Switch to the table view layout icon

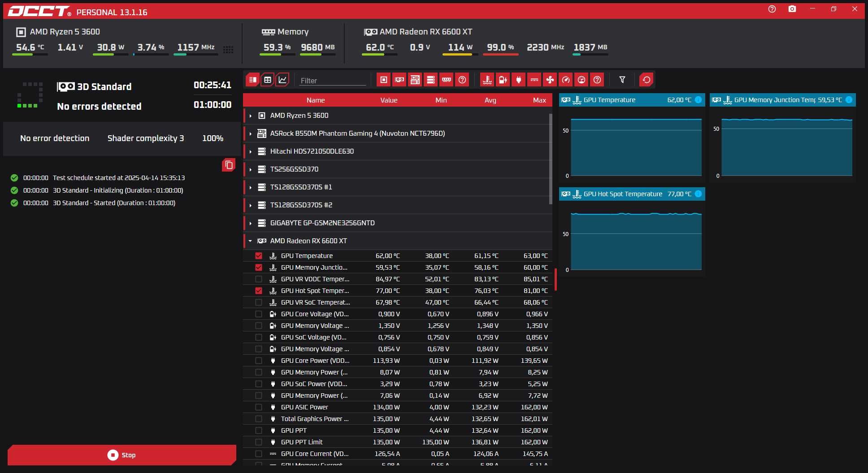coord(268,80)
